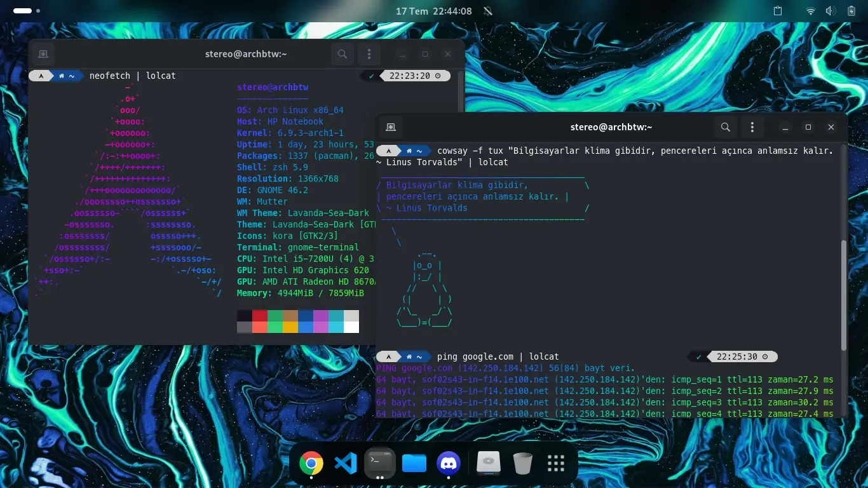Click the front terminal title stereo@archbtw:~
This screenshot has width=868, height=488.
(611, 127)
